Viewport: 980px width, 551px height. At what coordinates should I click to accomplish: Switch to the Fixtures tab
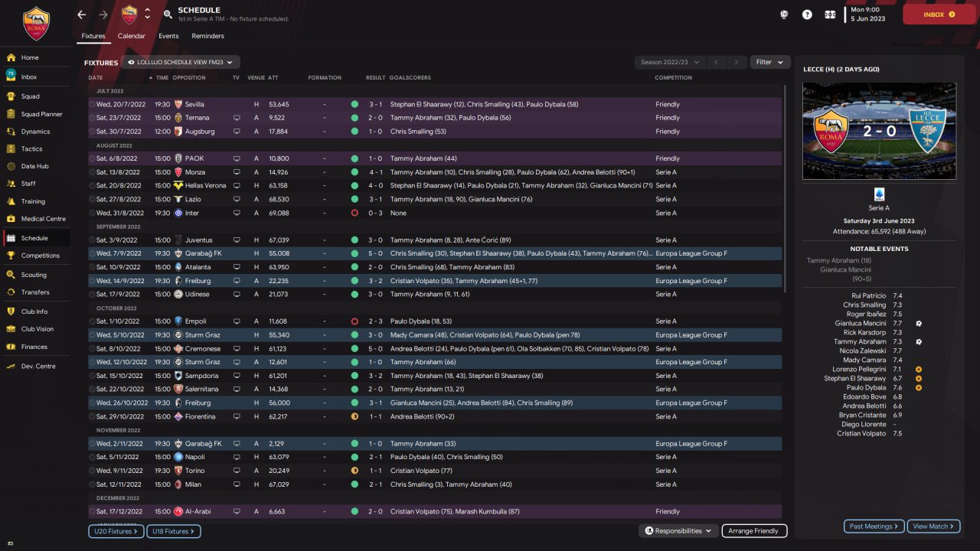[93, 36]
